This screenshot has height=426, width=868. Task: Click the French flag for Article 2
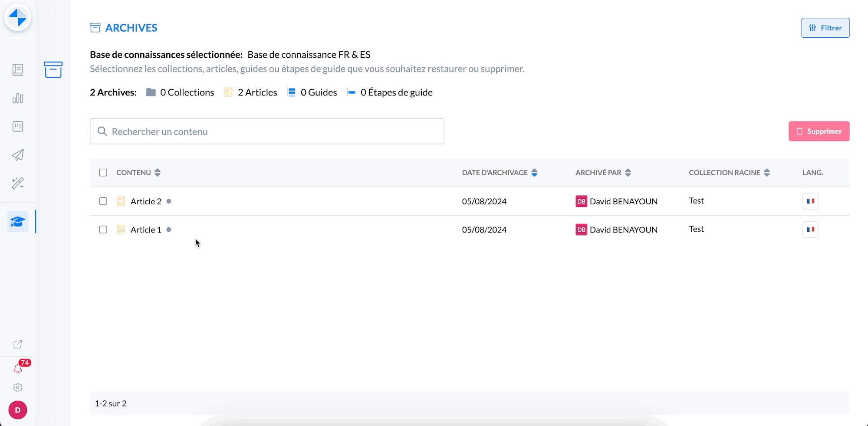[810, 201]
